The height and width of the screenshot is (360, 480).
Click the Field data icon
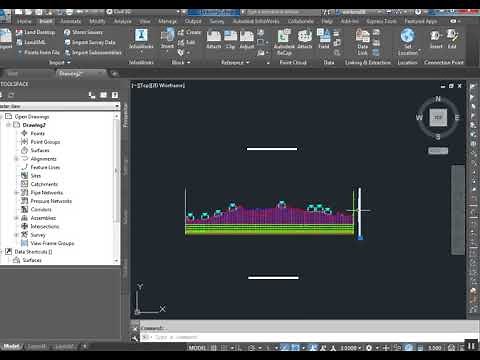[324, 36]
